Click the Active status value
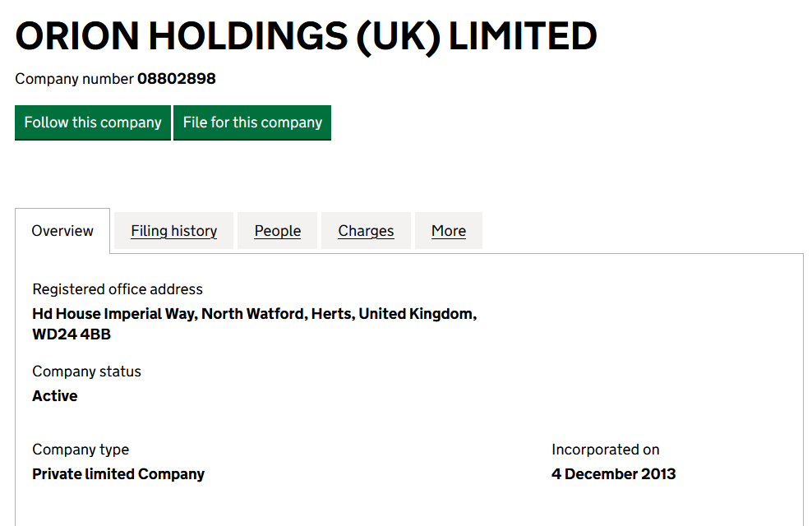Screen dimensions: 812x526 [55, 396]
